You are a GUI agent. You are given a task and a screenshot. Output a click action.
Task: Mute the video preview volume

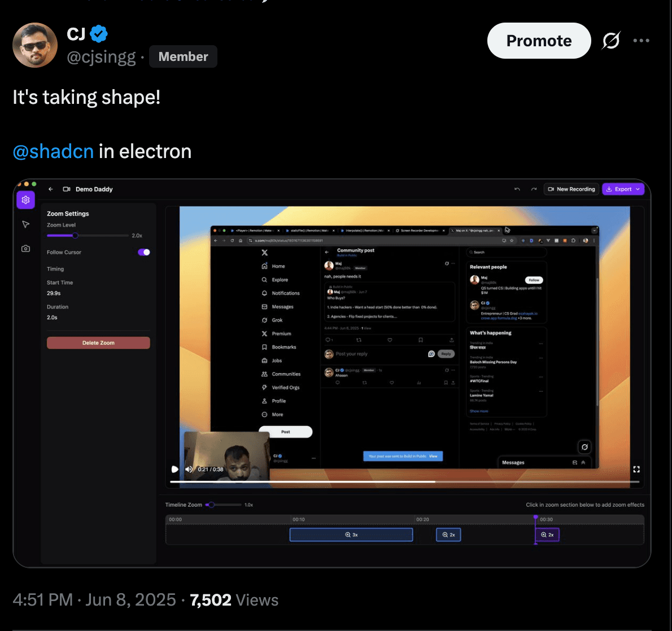189,469
